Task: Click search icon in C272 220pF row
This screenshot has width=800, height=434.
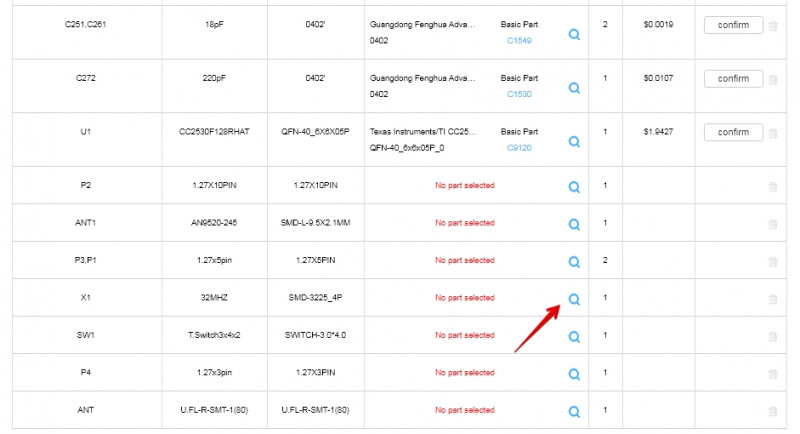Action: point(574,88)
